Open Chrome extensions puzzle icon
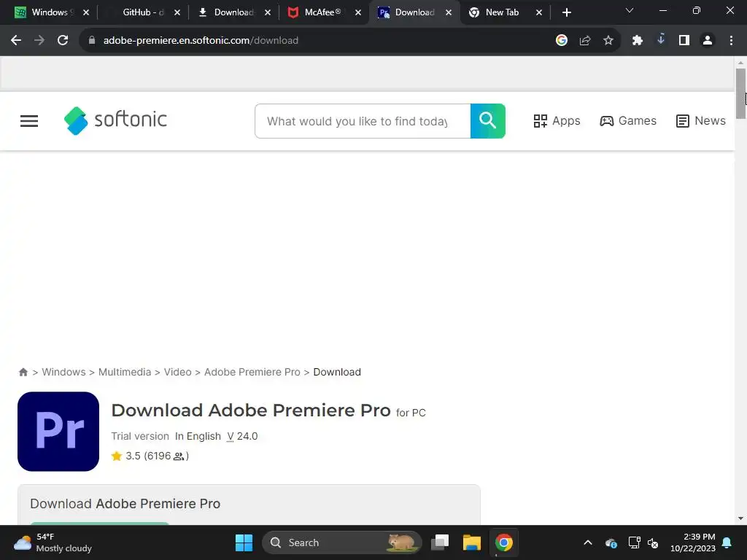 pos(638,41)
